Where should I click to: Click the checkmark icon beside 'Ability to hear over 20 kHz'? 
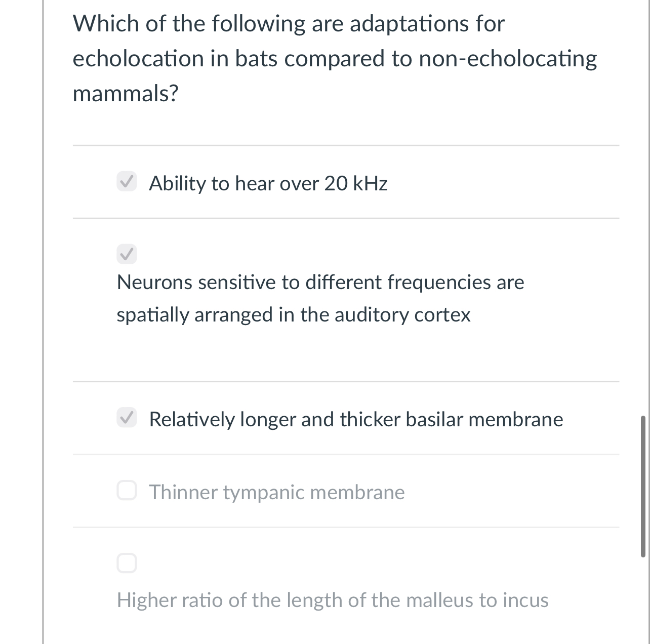tap(128, 183)
